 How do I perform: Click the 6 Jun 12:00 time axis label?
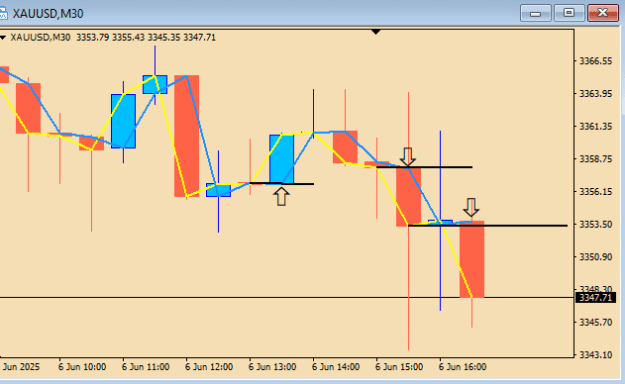(x=209, y=367)
